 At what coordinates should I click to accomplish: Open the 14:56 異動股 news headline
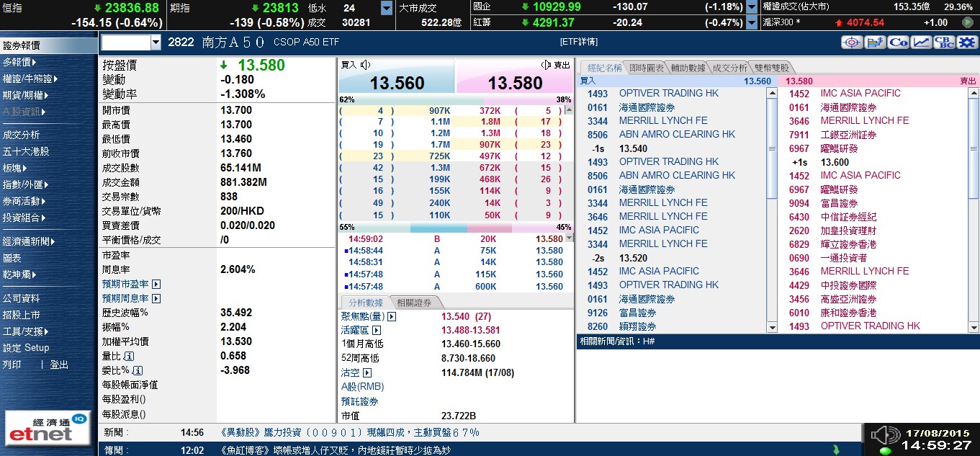(x=350, y=433)
